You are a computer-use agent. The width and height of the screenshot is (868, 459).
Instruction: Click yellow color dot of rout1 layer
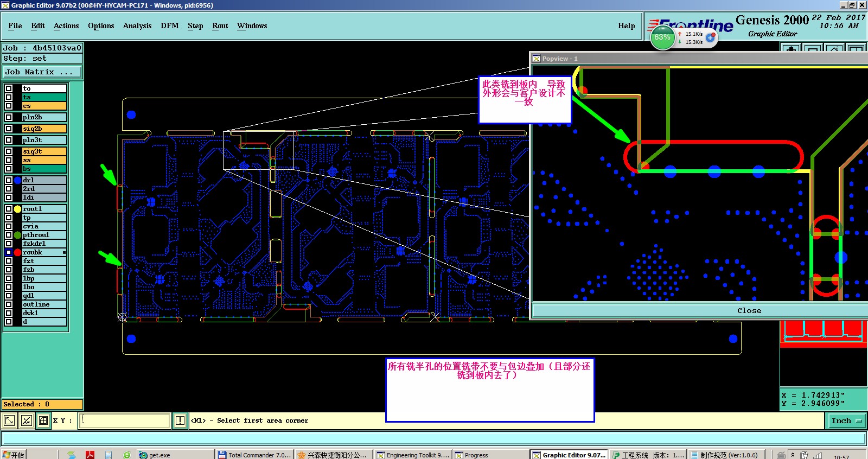pos(17,209)
